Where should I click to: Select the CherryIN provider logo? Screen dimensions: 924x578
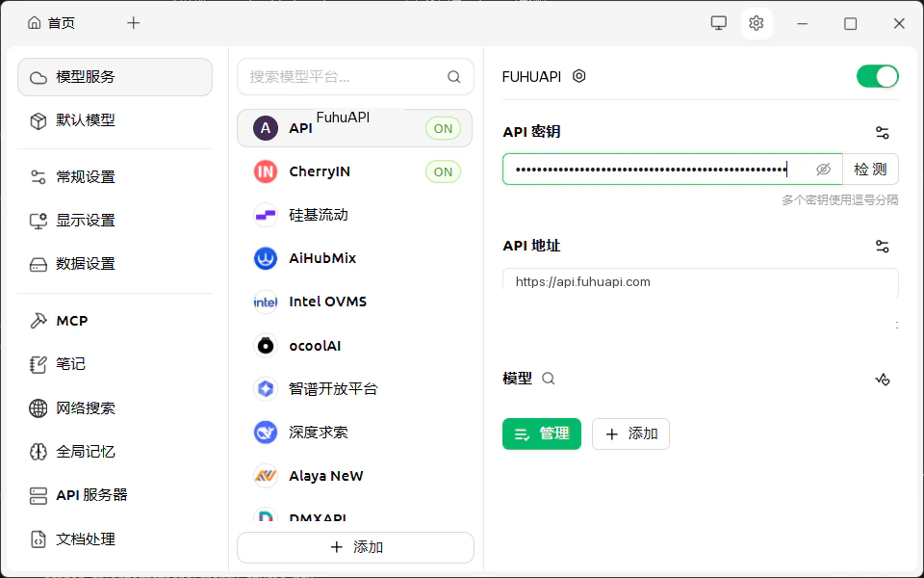point(266,171)
